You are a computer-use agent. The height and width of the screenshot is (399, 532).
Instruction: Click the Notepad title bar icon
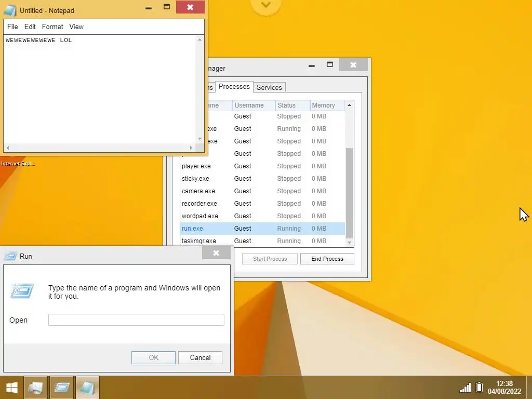point(9,10)
